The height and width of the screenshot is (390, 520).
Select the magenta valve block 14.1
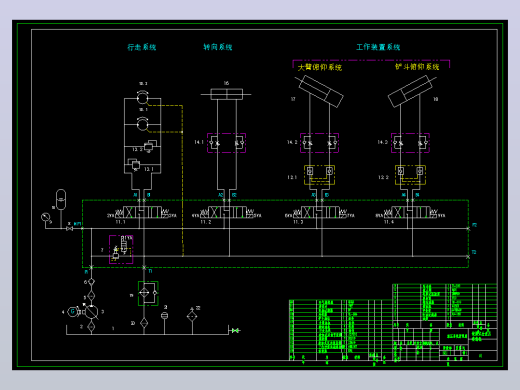226,143
